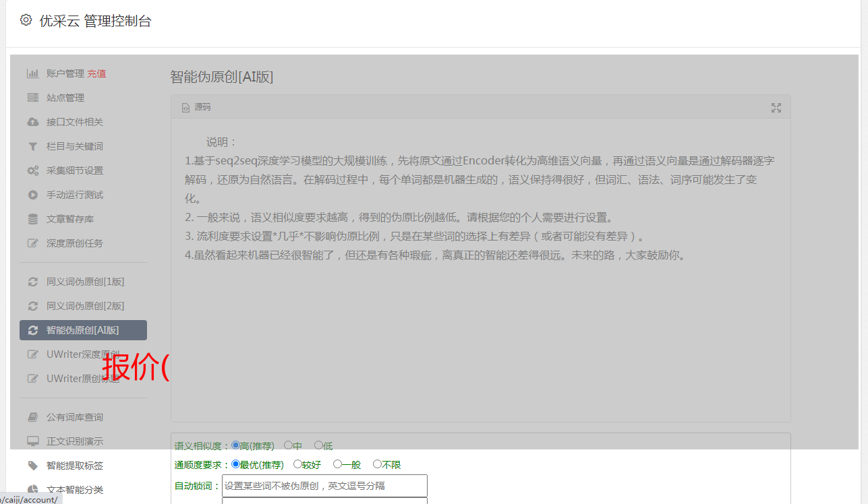This screenshot has width=868, height=504.
Task: Open 文本智能分类
Action: tap(75, 490)
